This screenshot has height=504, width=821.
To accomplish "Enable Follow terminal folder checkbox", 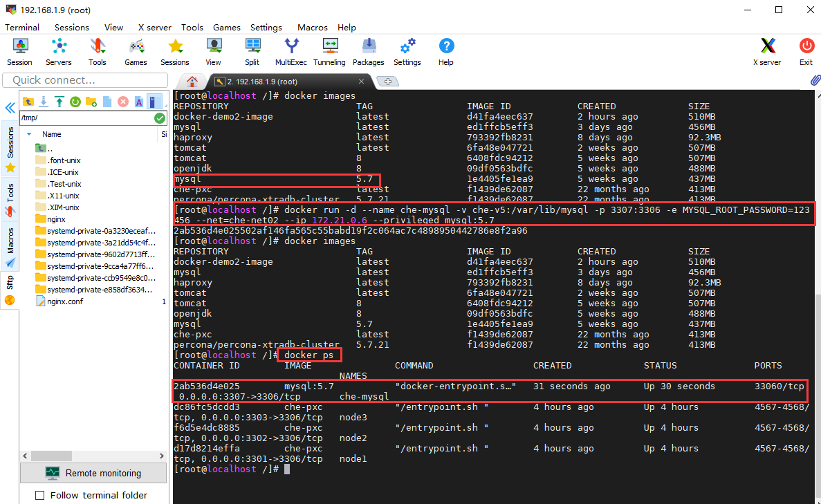I will click(40, 495).
